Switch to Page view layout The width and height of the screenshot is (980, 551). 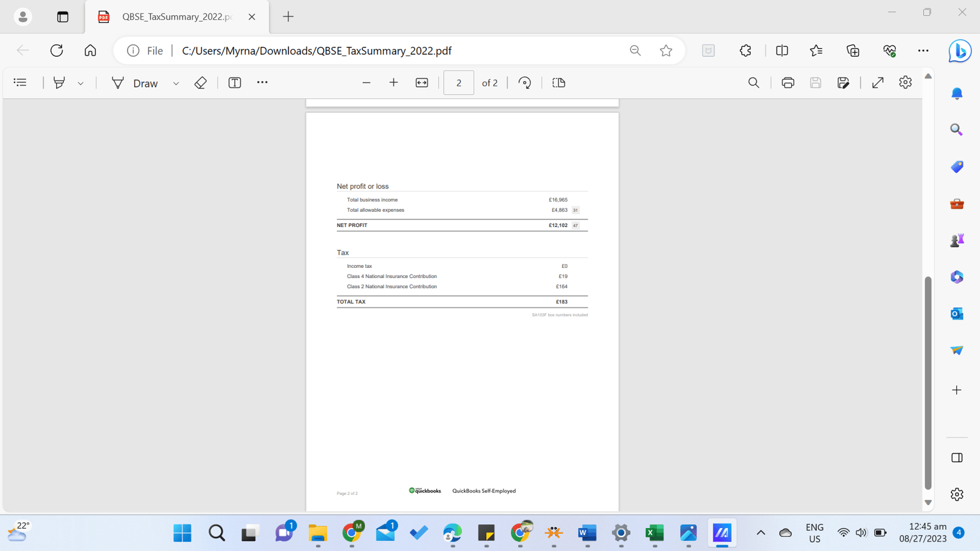pos(559,83)
